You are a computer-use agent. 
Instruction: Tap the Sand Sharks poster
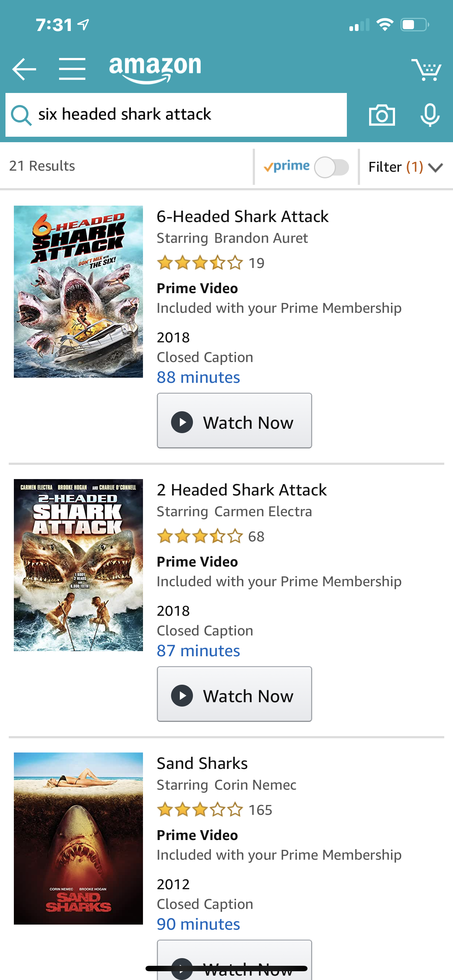78,838
